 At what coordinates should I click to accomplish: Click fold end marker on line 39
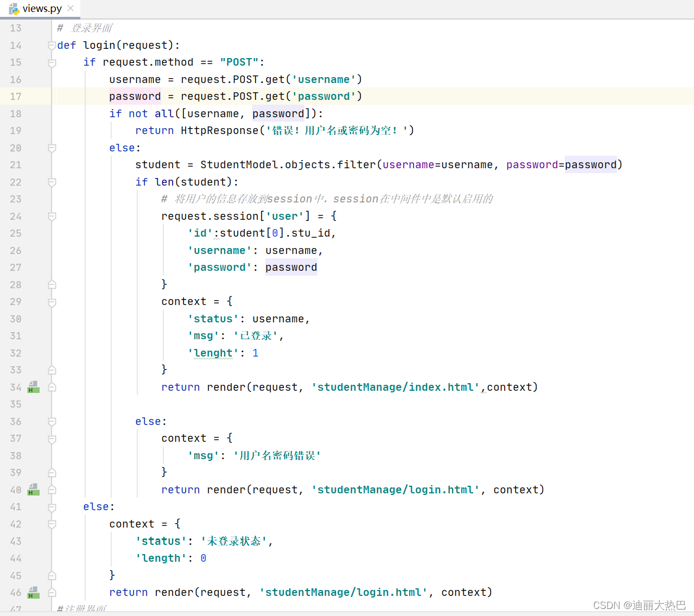tap(52, 473)
